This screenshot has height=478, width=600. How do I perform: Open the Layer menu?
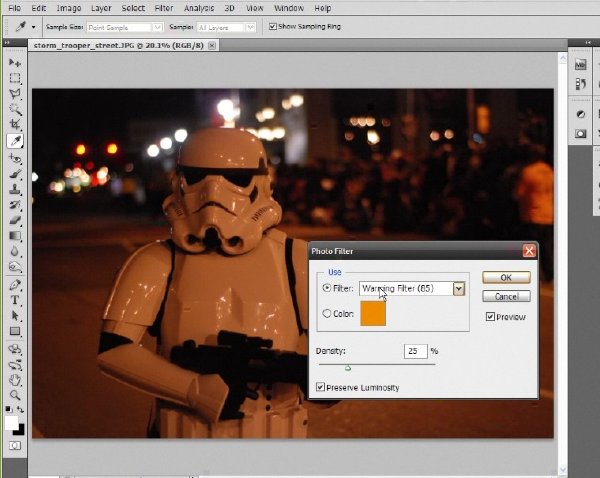point(101,8)
